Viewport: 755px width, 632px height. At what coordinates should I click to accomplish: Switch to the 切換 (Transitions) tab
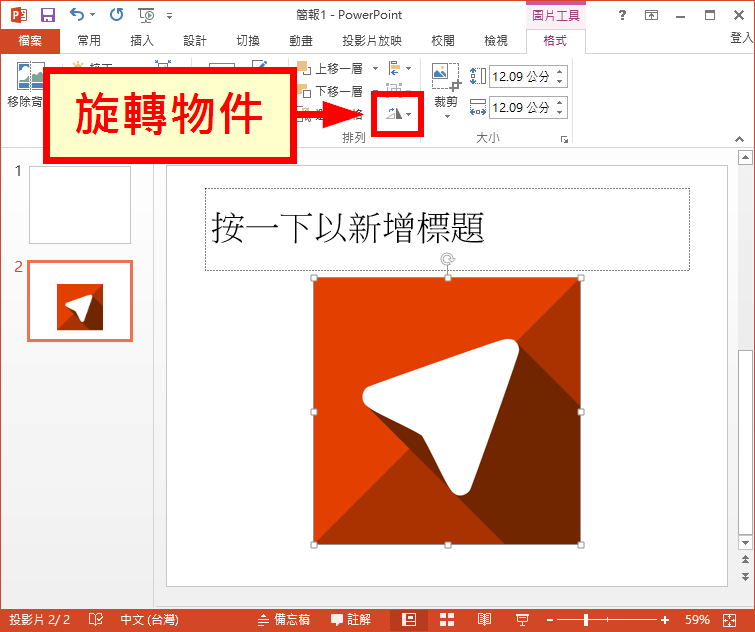[x=248, y=41]
